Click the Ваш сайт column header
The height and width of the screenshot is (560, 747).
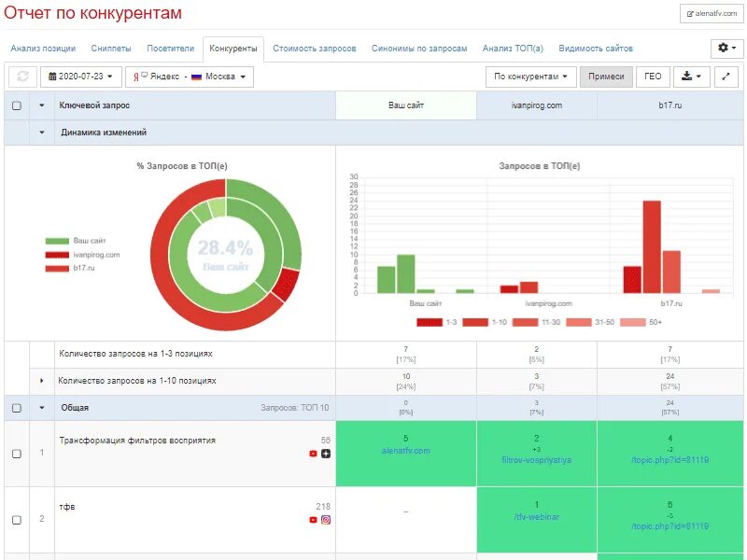coord(406,105)
